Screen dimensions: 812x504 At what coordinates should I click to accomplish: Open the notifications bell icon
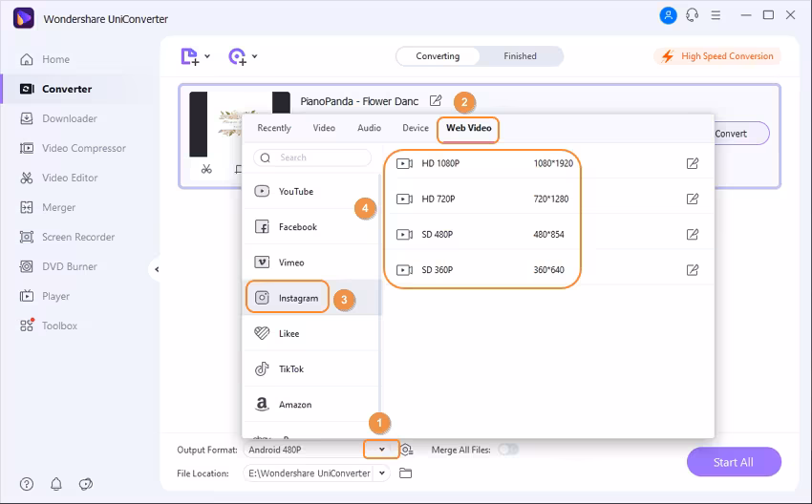click(x=56, y=484)
